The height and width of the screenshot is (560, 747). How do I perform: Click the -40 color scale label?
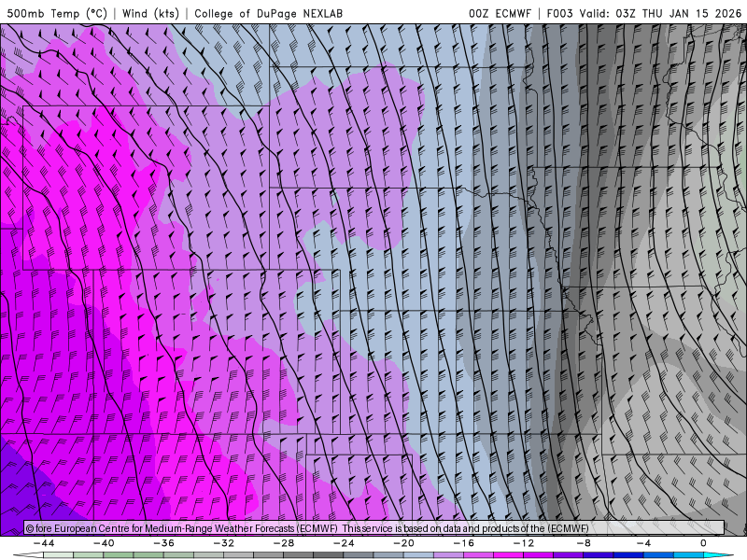tap(104, 543)
